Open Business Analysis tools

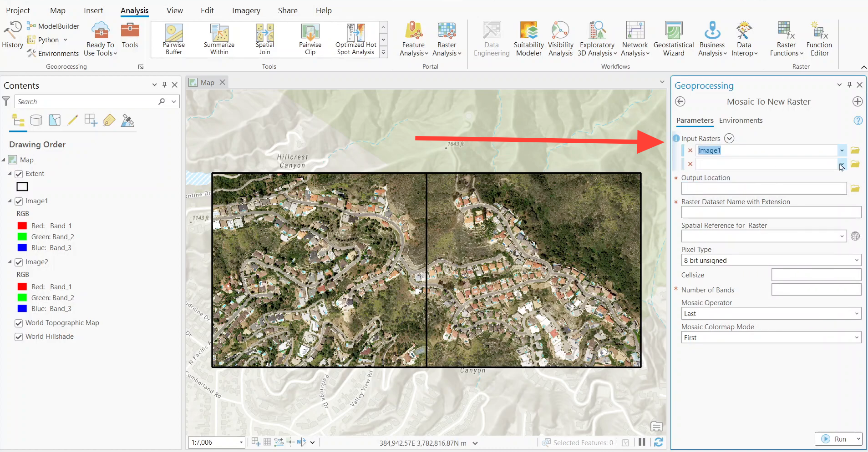(712, 39)
